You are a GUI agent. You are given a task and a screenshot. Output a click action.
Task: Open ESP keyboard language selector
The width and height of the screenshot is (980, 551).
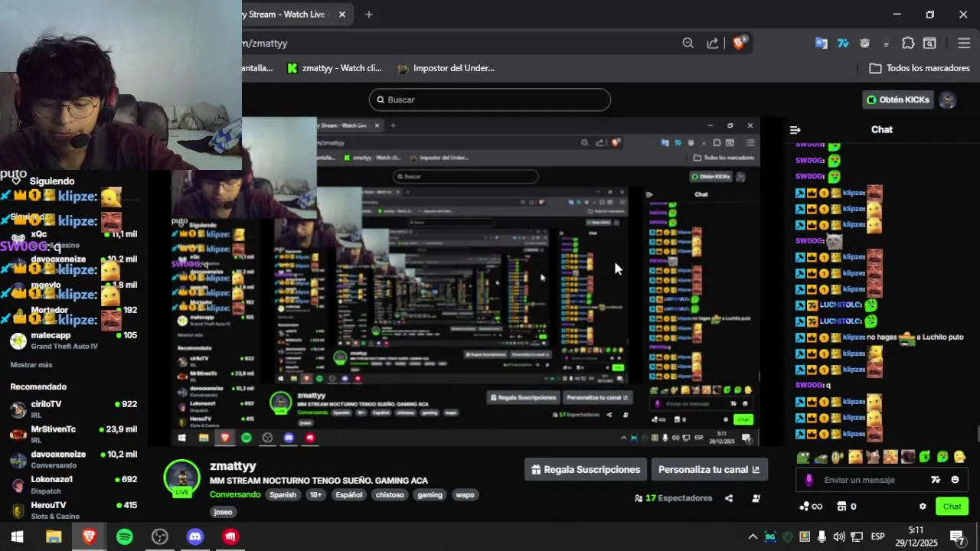878,536
